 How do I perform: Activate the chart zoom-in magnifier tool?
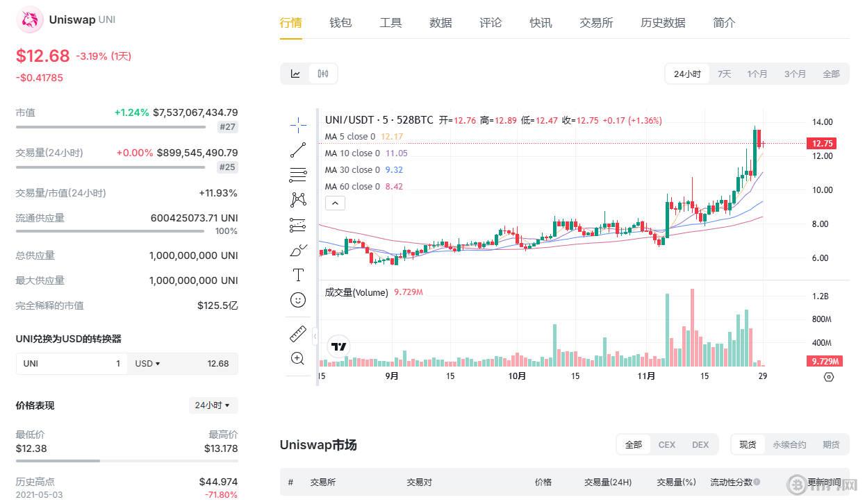click(x=297, y=358)
